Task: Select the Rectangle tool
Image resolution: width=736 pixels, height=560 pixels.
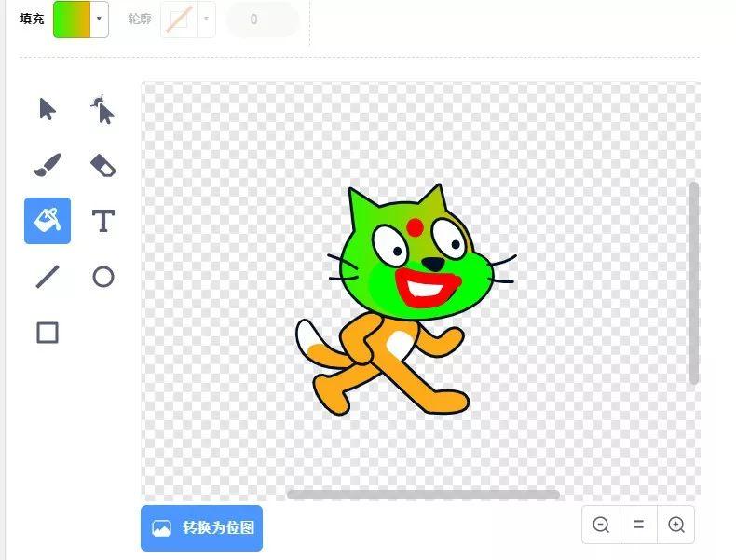Action: pyautogui.click(x=48, y=333)
